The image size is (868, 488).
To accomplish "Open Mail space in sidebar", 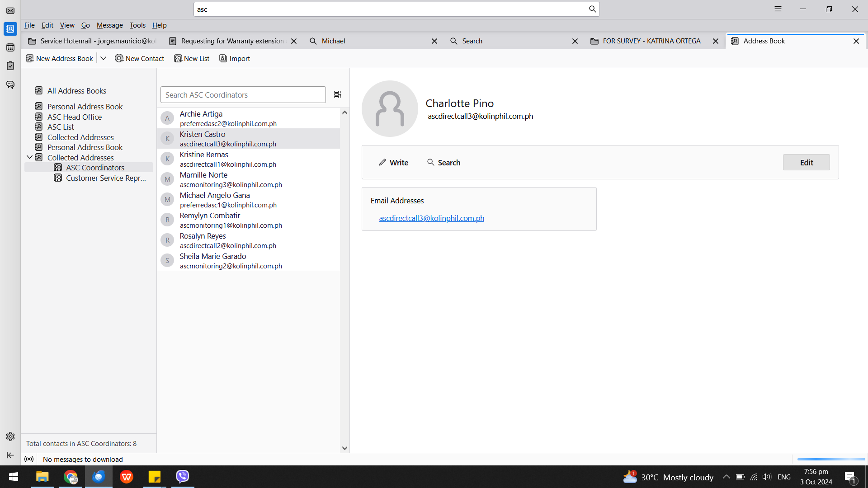I will 10,10.
